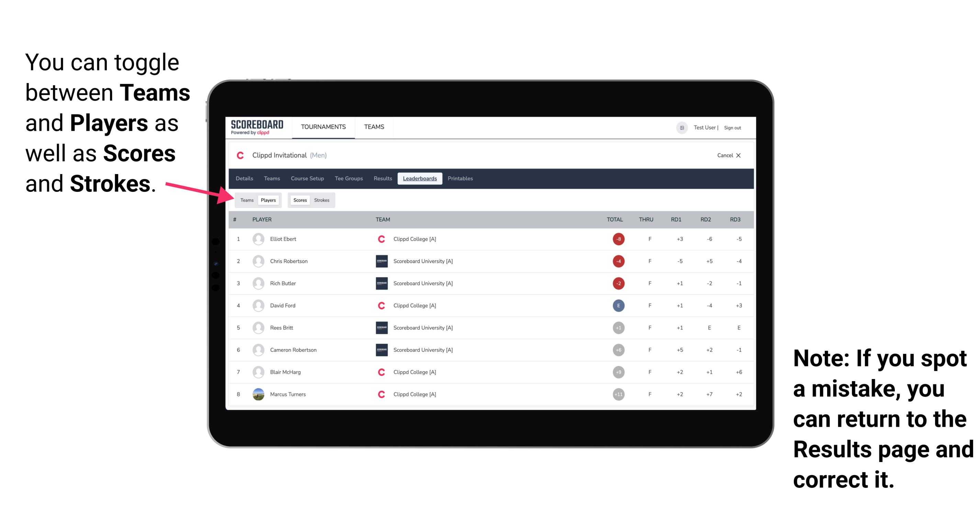Click the Cancel X dismiss icon
The image size is (980, 527).
(x=739, y=156)
